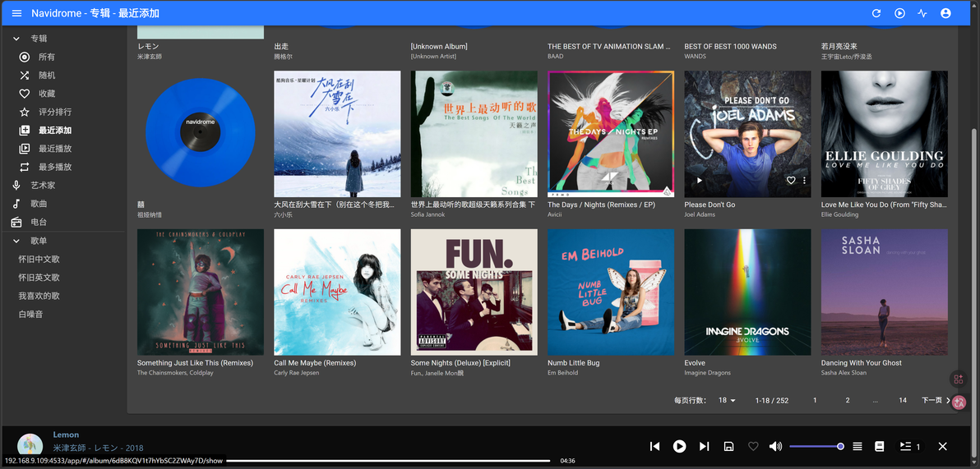
Task: Click the Carly Rae Jepsen artist link
Action: point(297,373)
